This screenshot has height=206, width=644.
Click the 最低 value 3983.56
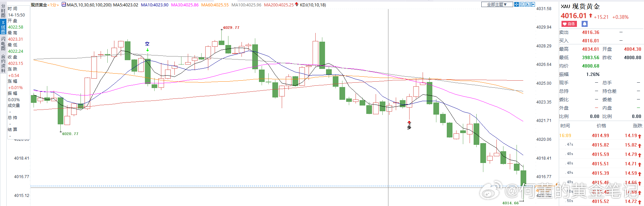click(591, 57)
